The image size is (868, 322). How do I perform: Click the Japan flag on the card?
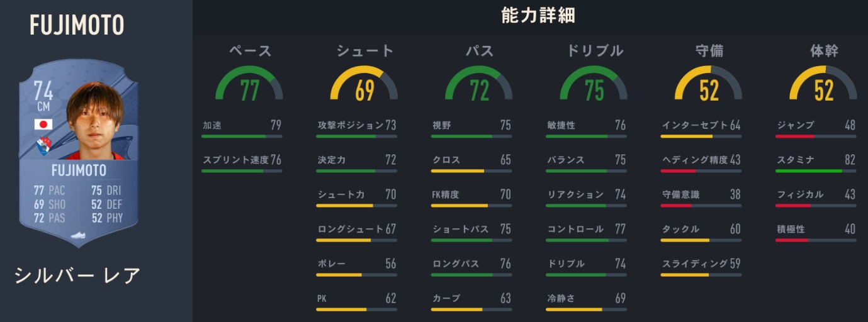pyautogui.click(x=43, y=125)
